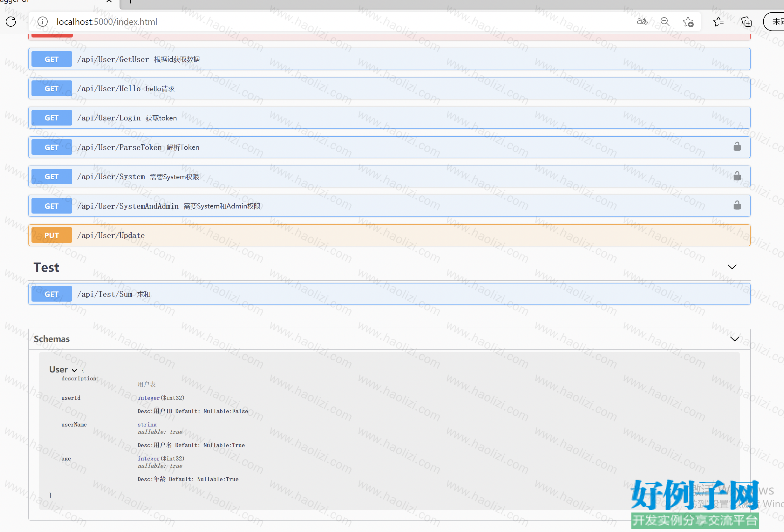This screenshot has width=784, height=532.
Task: Expand GET /api/User/System operation
Action: pos(389,176)
